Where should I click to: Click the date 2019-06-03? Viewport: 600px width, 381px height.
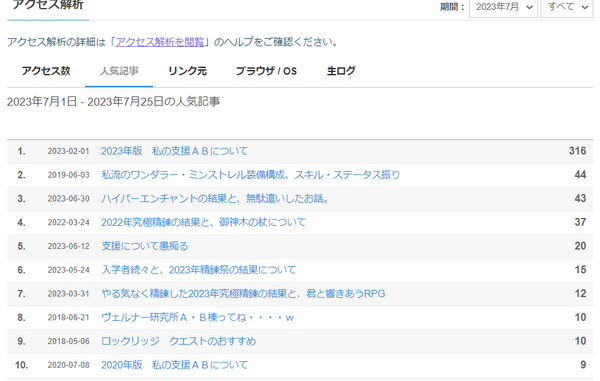click(x=68, y=175)
